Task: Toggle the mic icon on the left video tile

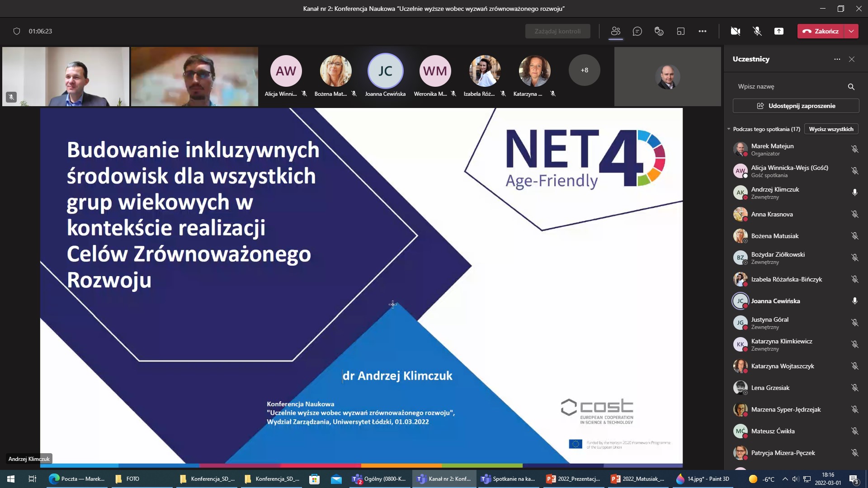Action: coord(10,97)
